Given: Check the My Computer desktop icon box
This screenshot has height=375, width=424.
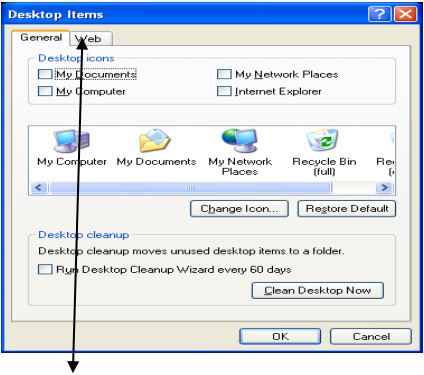Looking at the screenshot, I should [x=45, y=91].
